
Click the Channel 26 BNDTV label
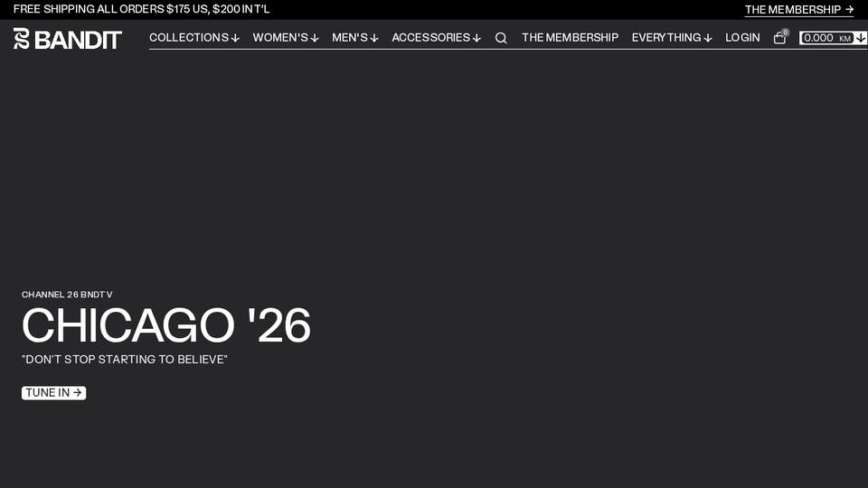[67, 295]
